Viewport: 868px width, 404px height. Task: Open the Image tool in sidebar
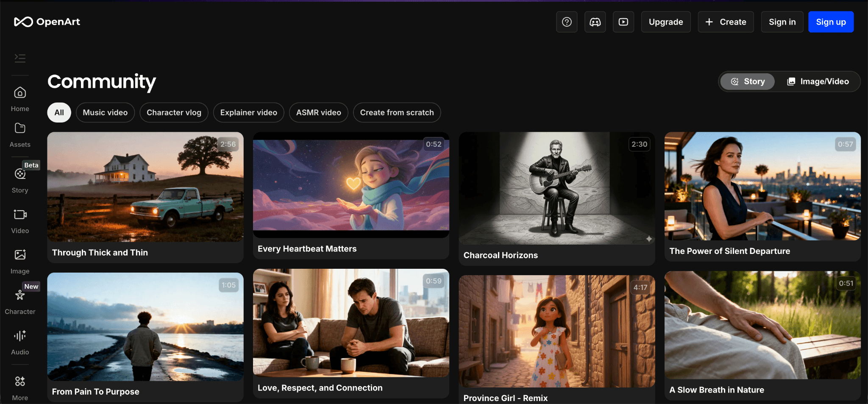[x=20, y=261]
